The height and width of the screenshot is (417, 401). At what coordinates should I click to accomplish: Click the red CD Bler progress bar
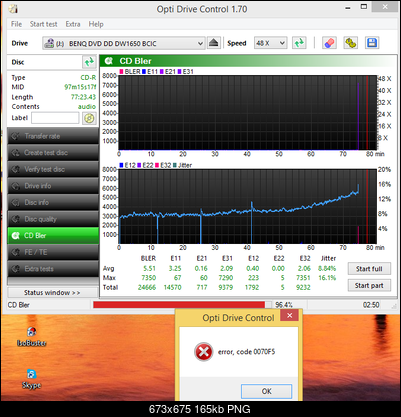coord(179,305)
